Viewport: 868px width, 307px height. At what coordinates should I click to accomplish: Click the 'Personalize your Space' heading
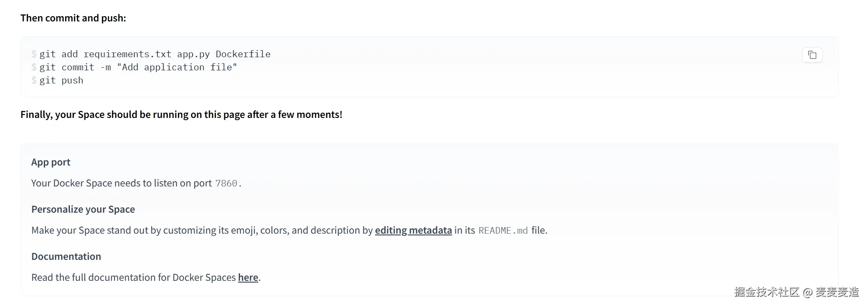tap(83, 209)
